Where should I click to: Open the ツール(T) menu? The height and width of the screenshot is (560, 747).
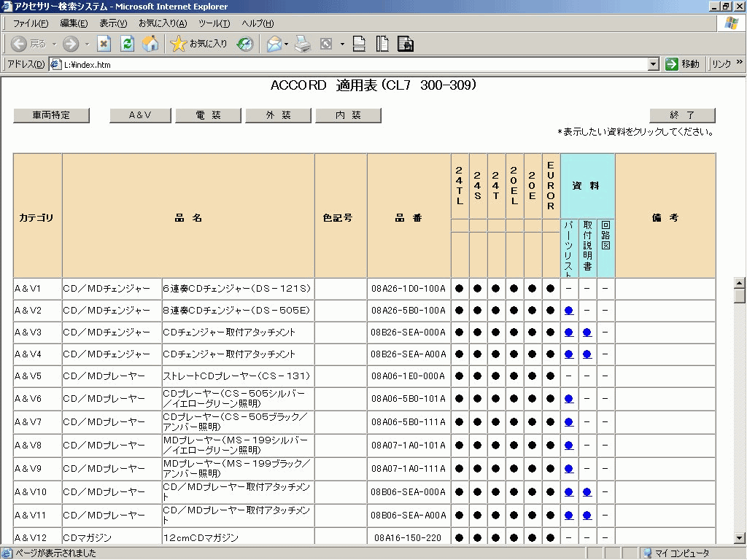pyautogui.click(x=214, y=23)
